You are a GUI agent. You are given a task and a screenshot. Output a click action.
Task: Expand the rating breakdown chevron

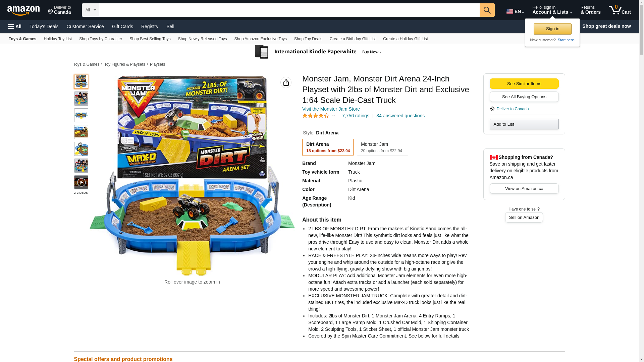[x=333, y=116]
